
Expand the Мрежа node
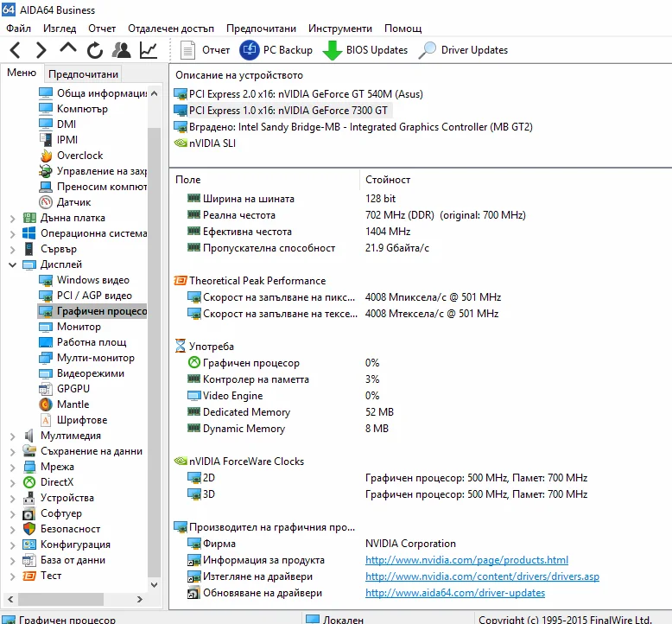(12, 468)
